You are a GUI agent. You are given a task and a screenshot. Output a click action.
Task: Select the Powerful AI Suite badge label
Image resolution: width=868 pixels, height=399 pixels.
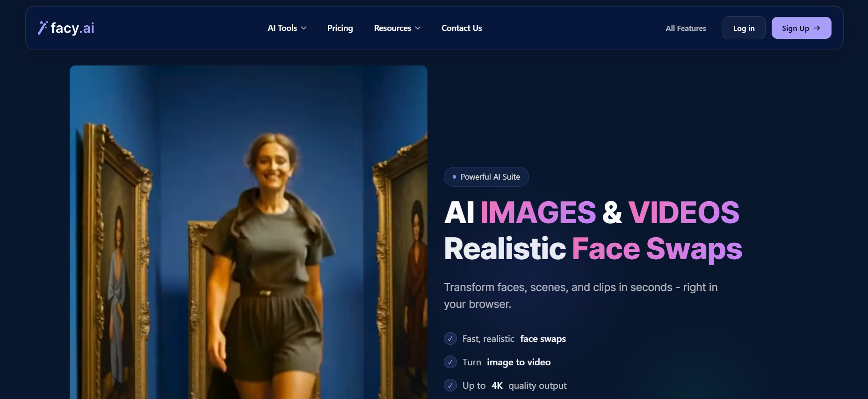[x=490, y=177]
